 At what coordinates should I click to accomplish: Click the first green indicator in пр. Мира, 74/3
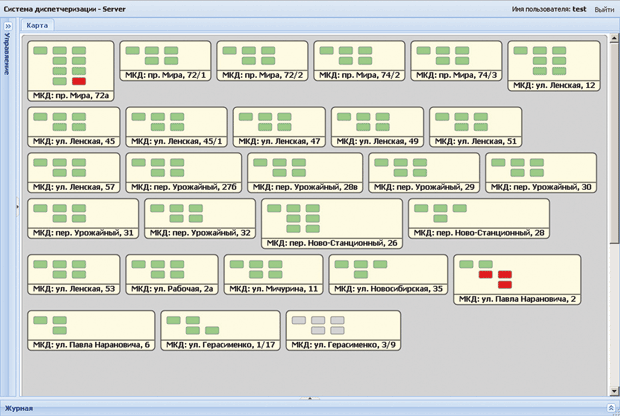click(x=423, y=51)
